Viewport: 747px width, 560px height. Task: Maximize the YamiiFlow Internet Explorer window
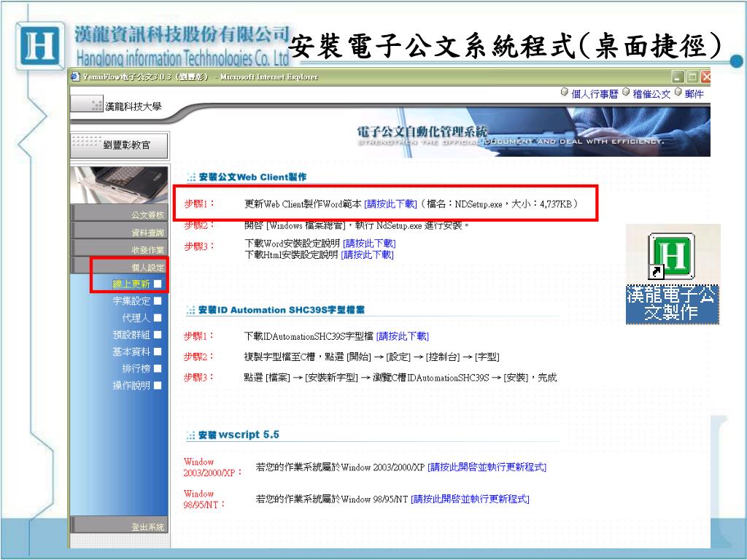692,77
